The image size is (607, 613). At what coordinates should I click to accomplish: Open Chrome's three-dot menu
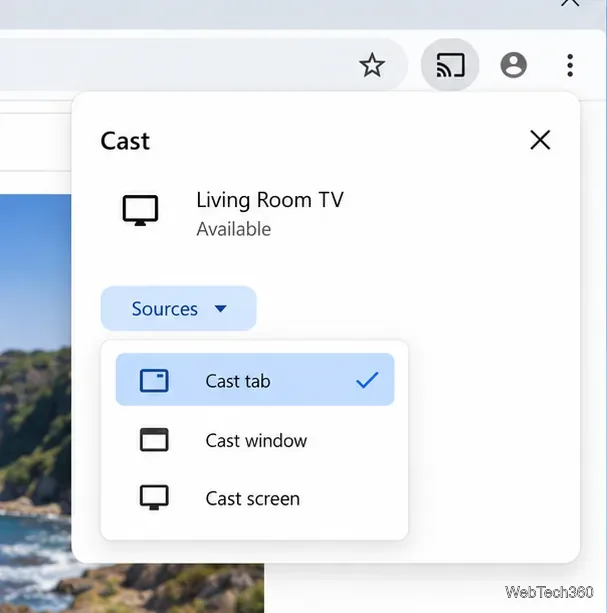pos(570,65)
